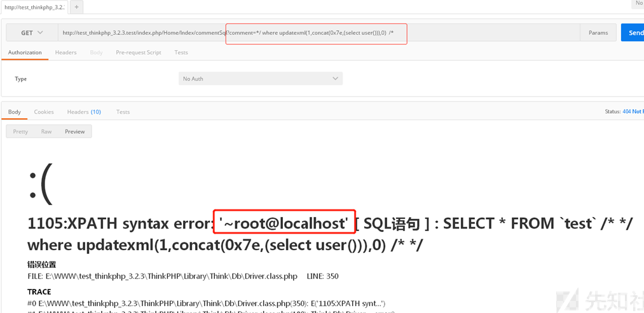
Task: Switch response view to Pretty
Action: click(20, 131)
